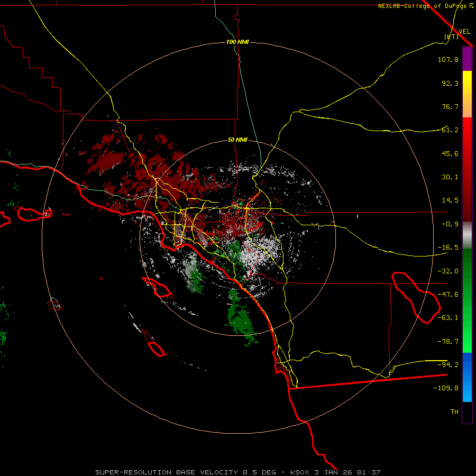
Task: Click the 45.6 velocity value
Action: point(450,153)
